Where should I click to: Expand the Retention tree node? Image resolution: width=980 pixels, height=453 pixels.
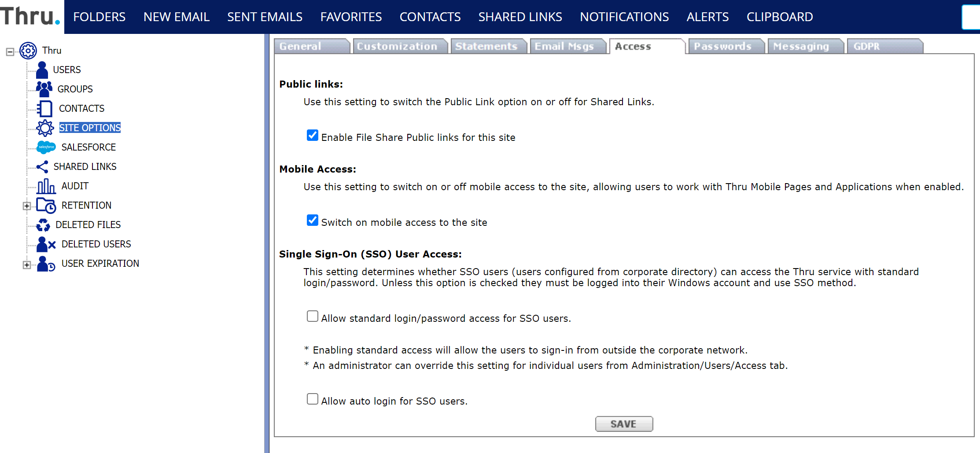(27, 206)
